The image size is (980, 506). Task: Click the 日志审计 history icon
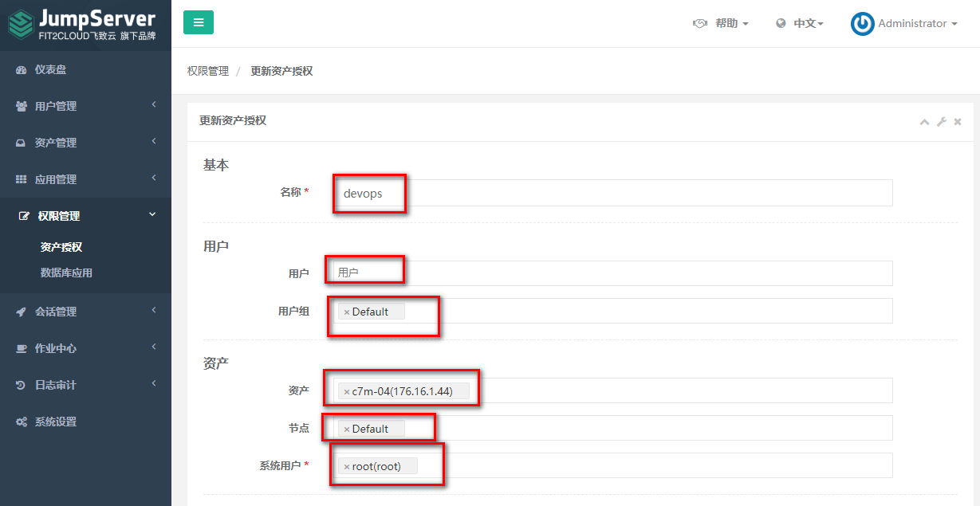click(x=22, y=385)
